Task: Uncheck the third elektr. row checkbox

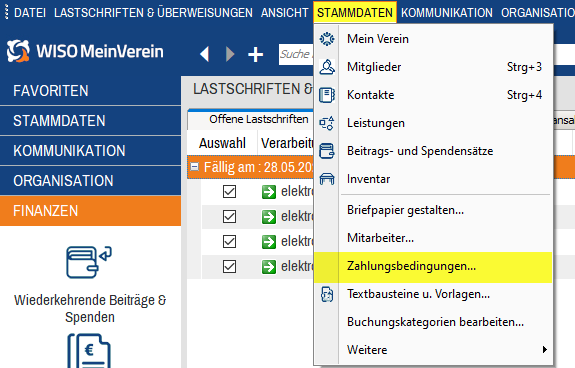Action: coord(229,241)
